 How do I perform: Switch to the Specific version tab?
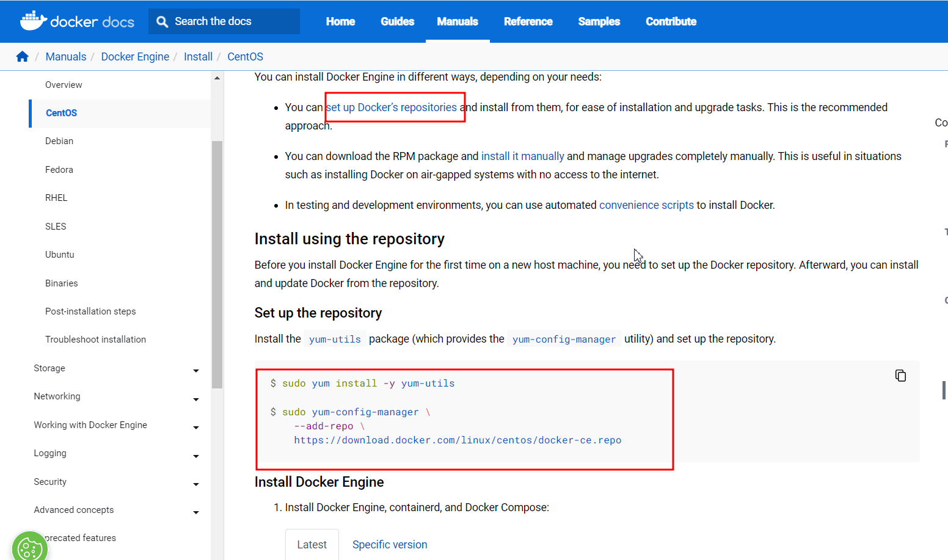coord(390,545)
